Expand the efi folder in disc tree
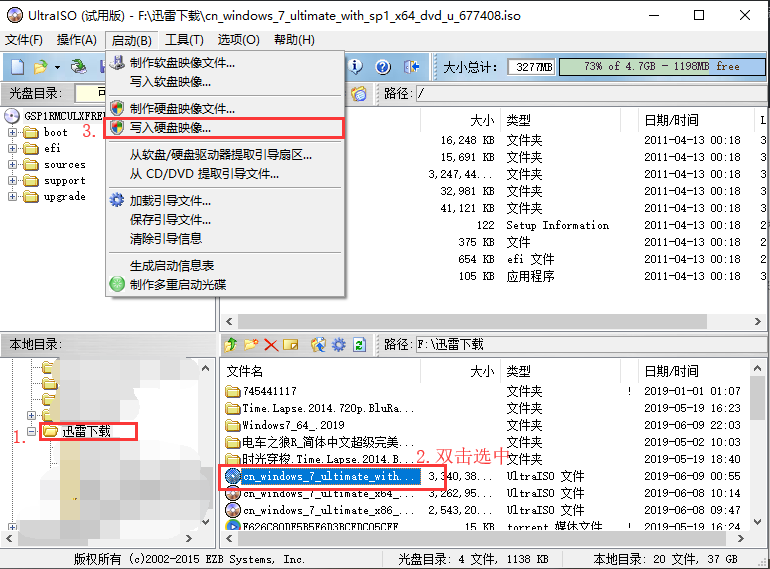This screenshot has height=569, width=770. click(12, 148)
